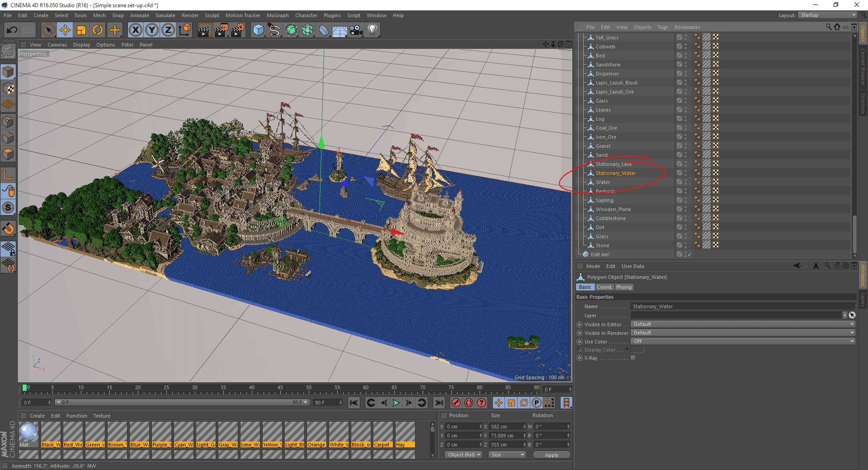This screenshot has width=868, height=470.
Task: Go to start of animation
Action: tap(354, 403)
